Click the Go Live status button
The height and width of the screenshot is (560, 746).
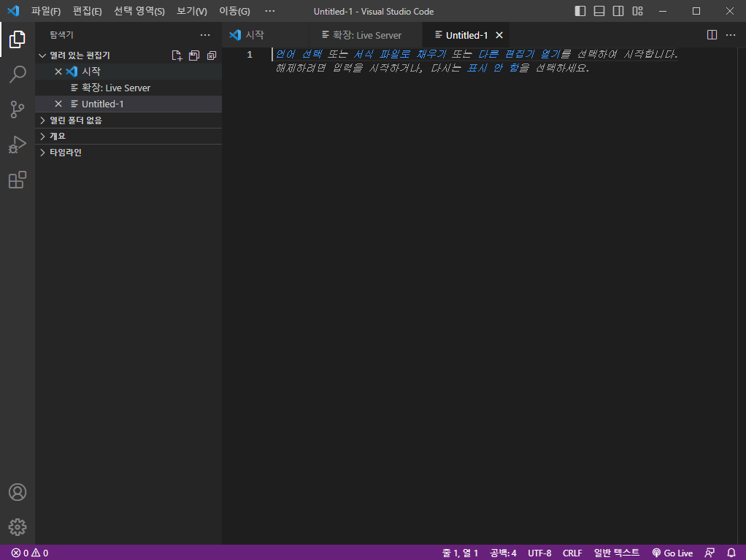(672, 553)
